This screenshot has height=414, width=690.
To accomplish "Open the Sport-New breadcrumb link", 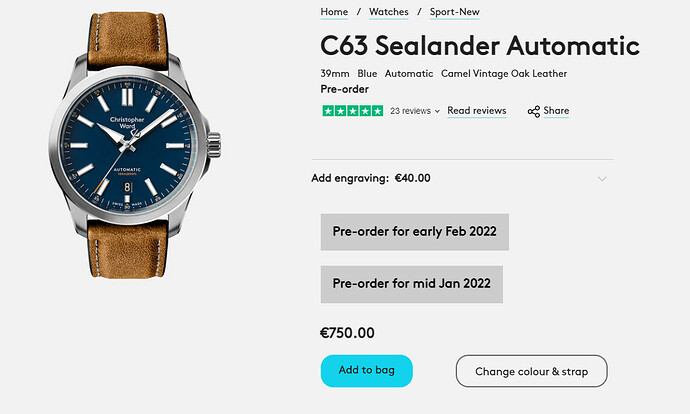I will (455, 12).
